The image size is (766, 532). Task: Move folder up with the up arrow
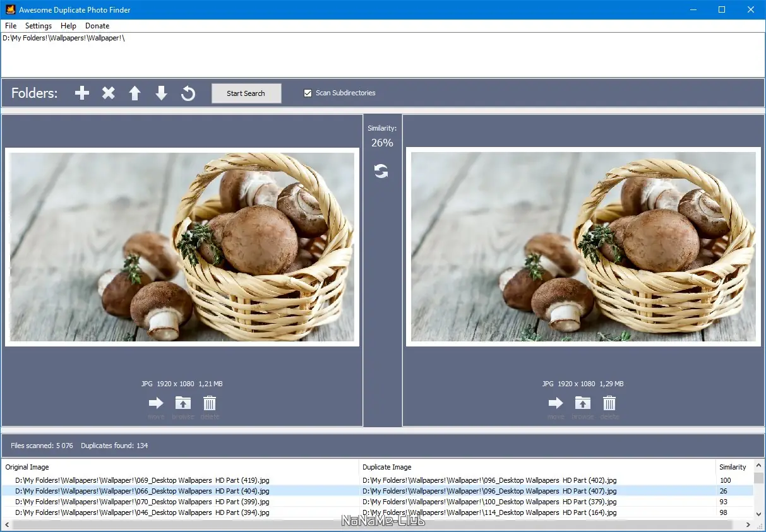pyautogui.click(x=135, y=93)
